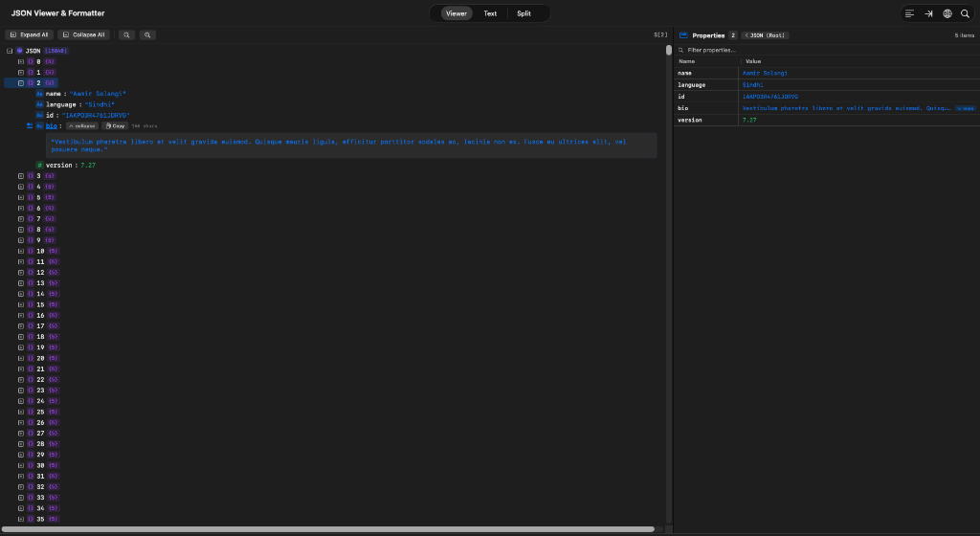The image size is (980, 536).
Task: Select the "IAKPO3R4761JDRVG" id value in the tree
Action: tap(96, 115)
